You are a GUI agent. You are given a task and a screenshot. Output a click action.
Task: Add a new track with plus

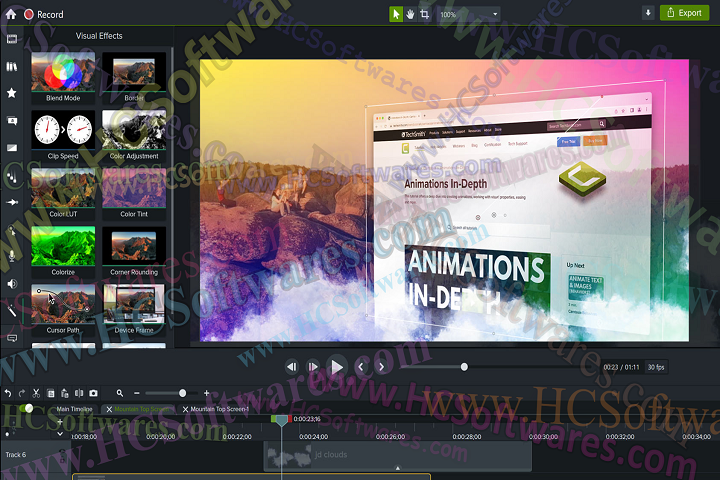(60, 421)
